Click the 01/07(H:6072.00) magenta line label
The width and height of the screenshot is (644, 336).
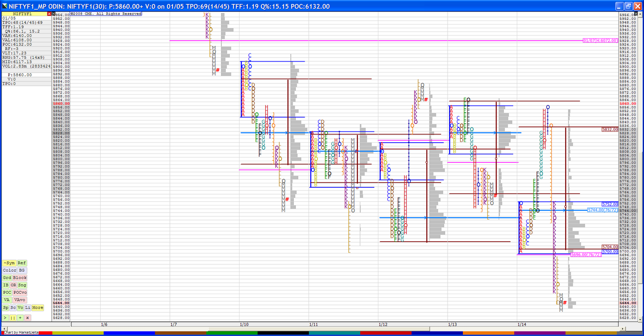coord(600,41)
